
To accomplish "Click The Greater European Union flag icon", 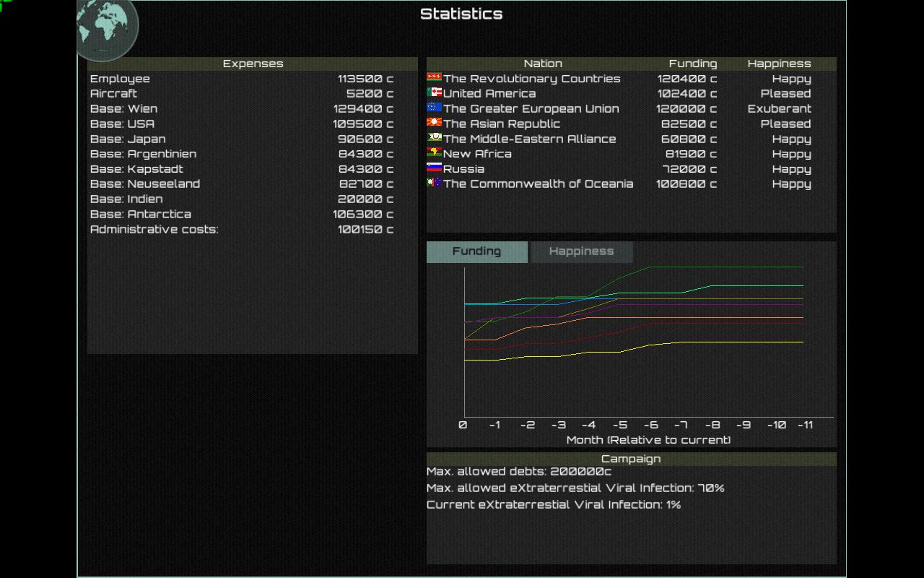I will pyautogui.click(x=434, y=108).
